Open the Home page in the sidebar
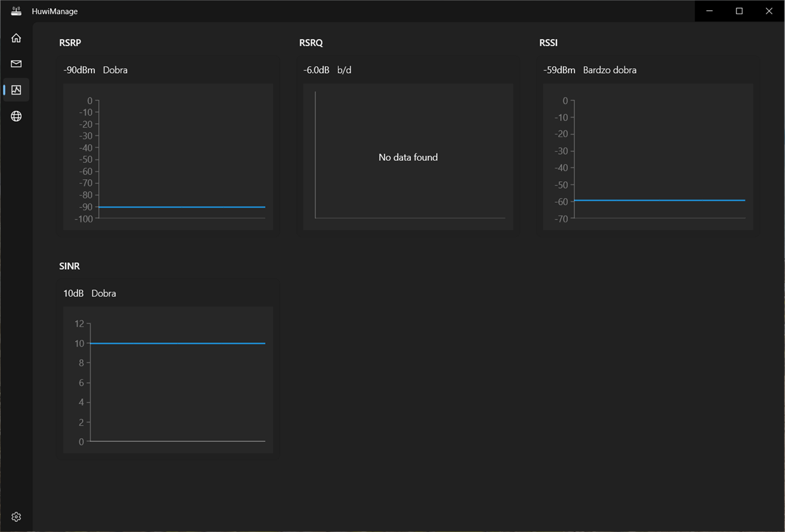The height and width of the screenshot is (532, 785). (16, 38)
